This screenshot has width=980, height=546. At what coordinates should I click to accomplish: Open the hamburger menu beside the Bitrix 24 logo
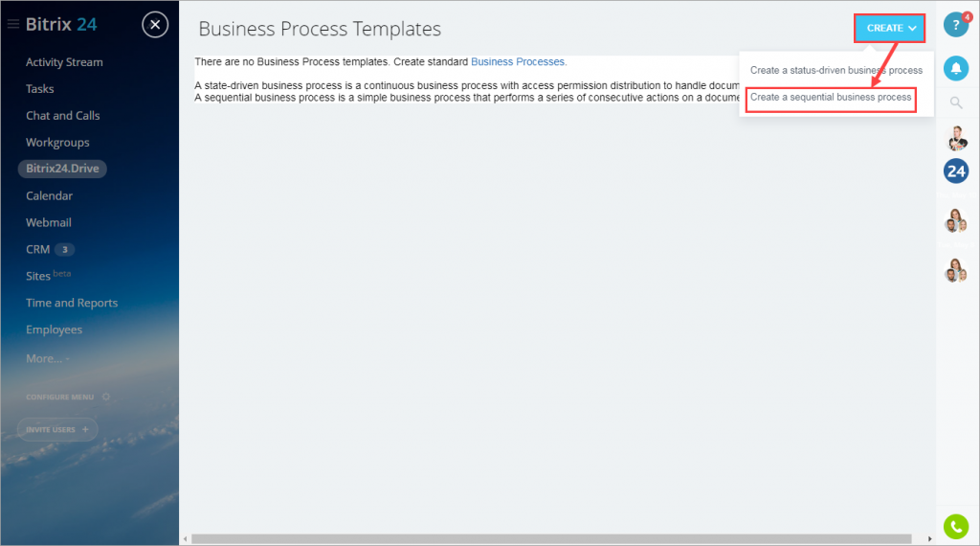(x=13, y=24)
